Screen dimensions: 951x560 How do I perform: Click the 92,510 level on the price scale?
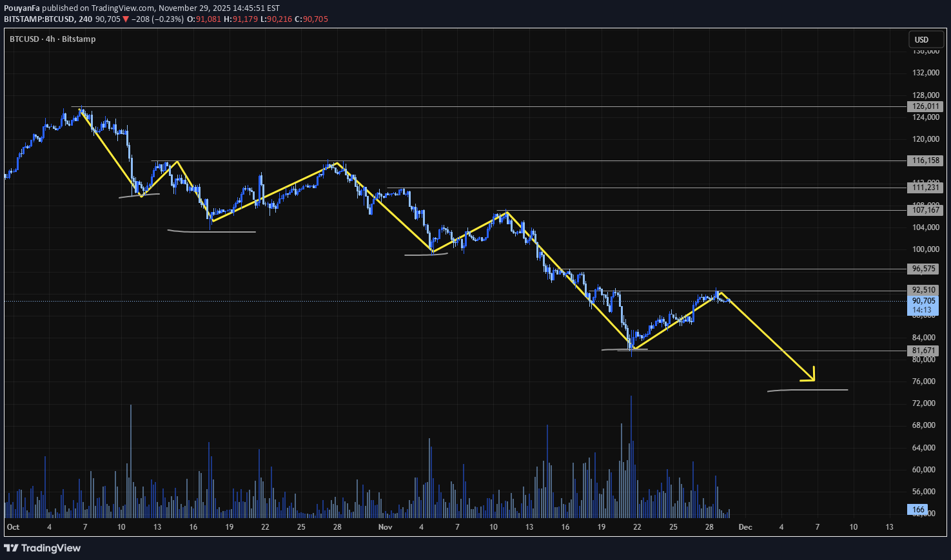click(923, 289)
